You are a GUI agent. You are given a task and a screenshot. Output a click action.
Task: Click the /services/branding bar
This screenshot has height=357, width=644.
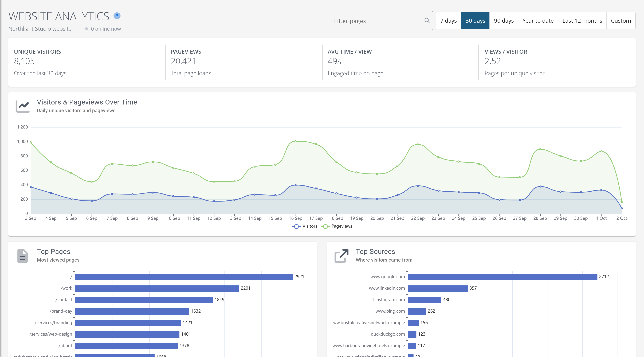(128, 323)
